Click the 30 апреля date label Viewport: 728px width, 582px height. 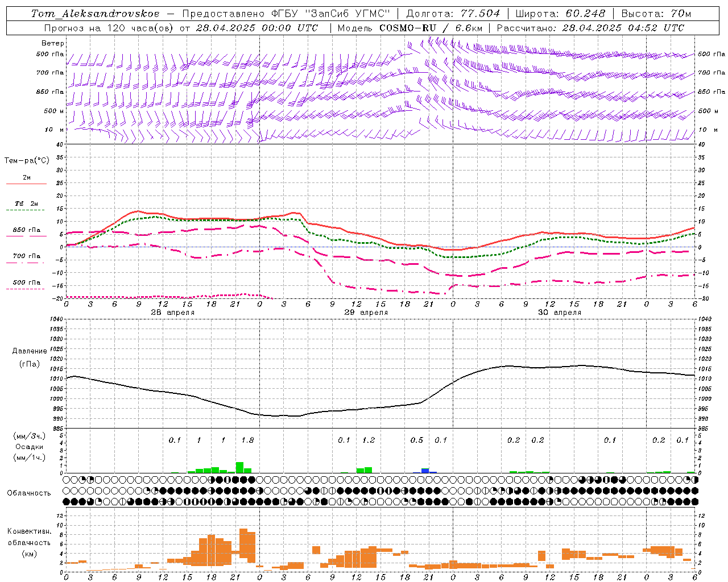click(560, 313)
